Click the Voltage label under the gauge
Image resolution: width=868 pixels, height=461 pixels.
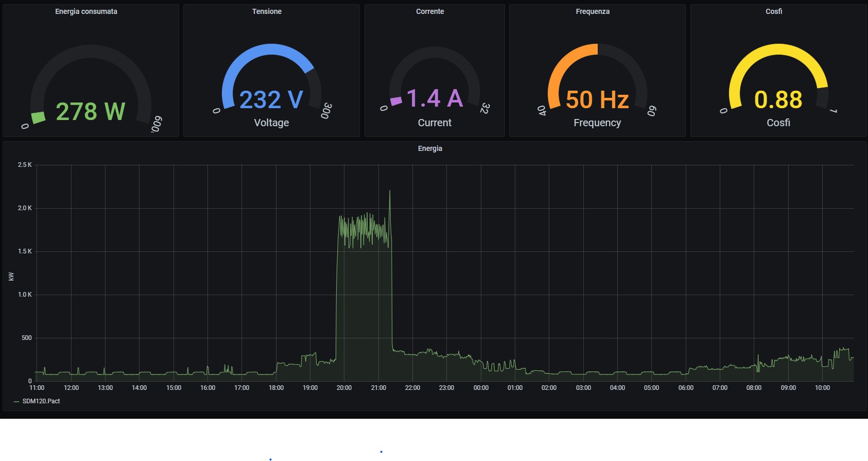[271, 123]
